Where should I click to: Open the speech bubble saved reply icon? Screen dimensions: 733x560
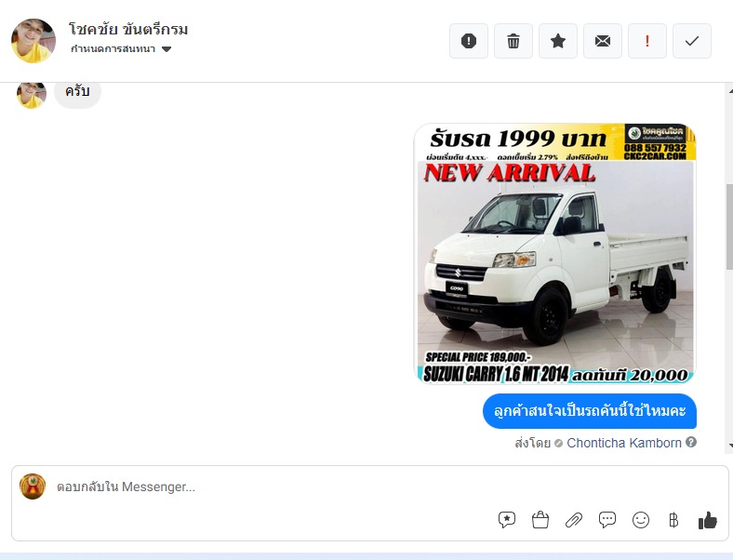pos(607,520)
